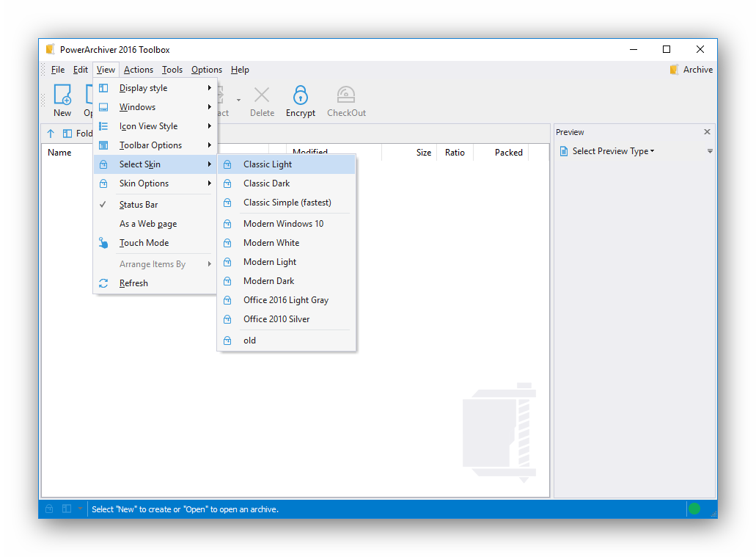Click the Windows menu entry icon
This screenshot has height=557, width=756.
pyautogui.click(x=103, y=107)
